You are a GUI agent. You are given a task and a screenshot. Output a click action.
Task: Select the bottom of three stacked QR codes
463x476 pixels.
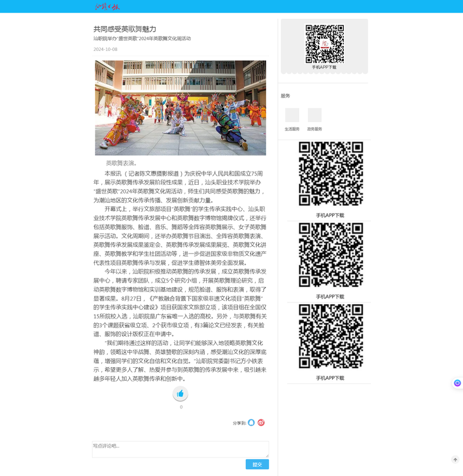point(330,336)
